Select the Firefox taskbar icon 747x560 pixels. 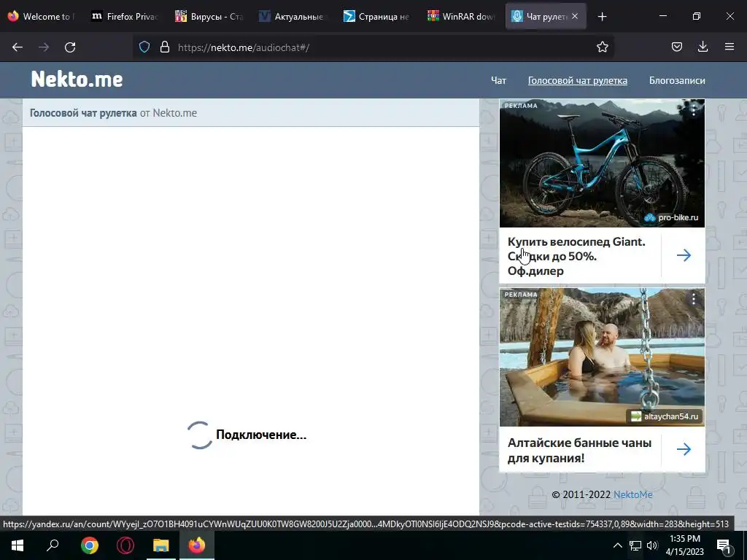click(x=197, y=545)
